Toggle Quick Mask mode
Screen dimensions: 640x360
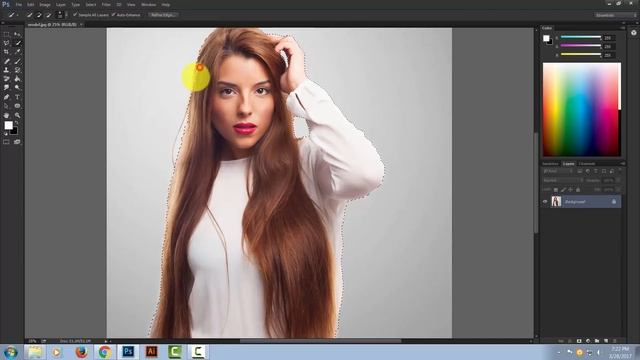point(6,142)
